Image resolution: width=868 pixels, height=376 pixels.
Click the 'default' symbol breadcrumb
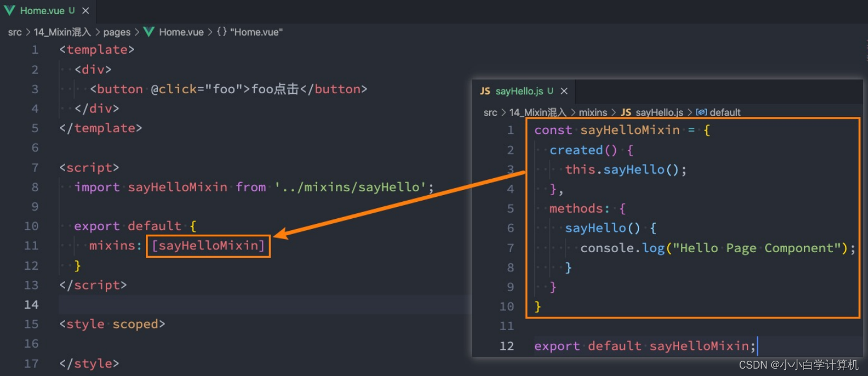pyautogui.click(x=725, y=113)
